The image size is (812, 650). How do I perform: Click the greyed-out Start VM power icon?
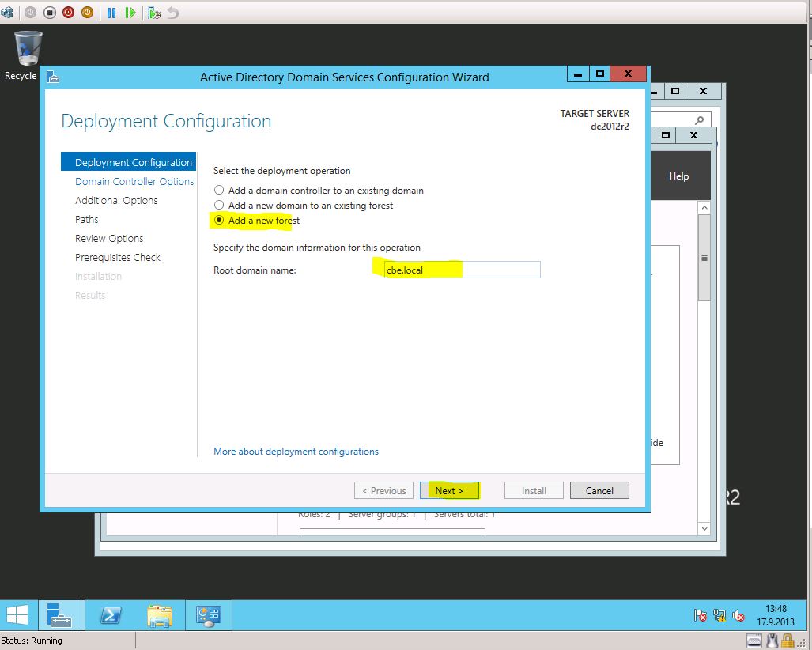tap(31, 13)
